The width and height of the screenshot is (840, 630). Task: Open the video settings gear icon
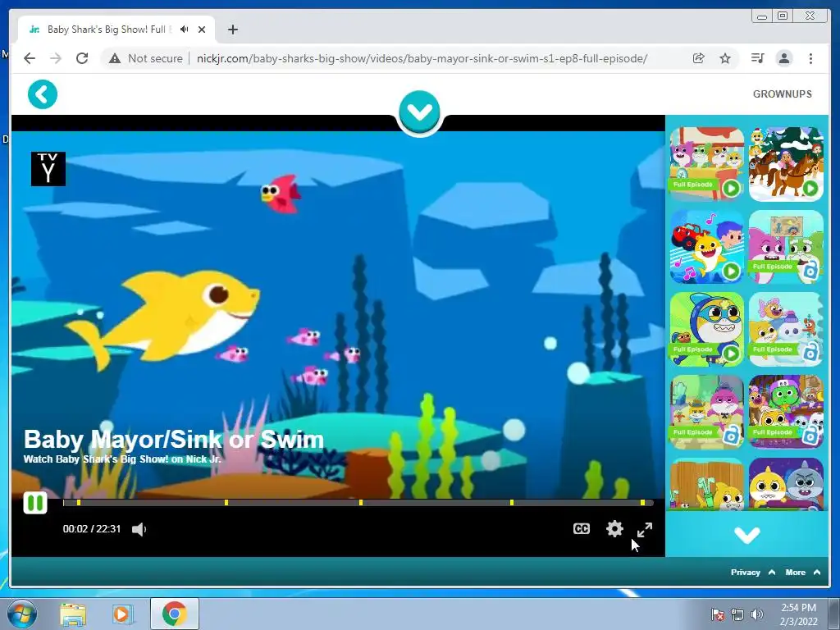[x=614, y=529]
